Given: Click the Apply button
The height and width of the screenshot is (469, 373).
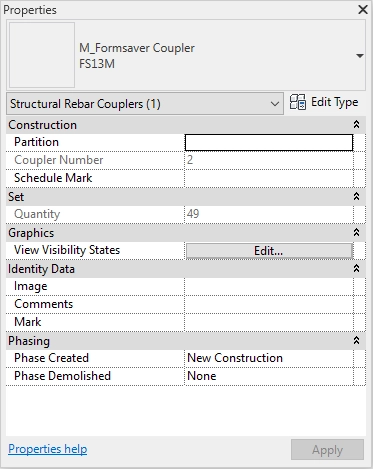Looking at the screenshot, I should click(x=327, y=450).
